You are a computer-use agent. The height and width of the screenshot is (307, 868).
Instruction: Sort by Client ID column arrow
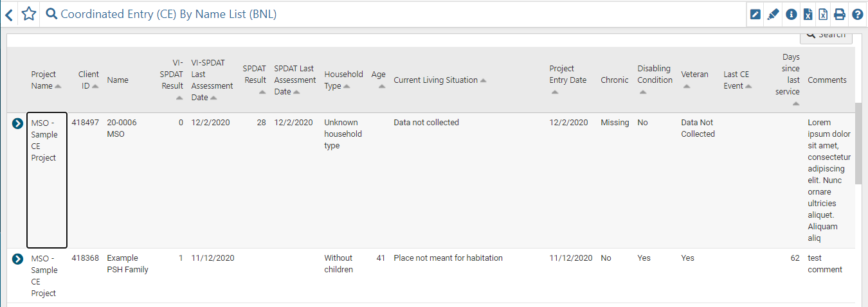click(95, 86)
